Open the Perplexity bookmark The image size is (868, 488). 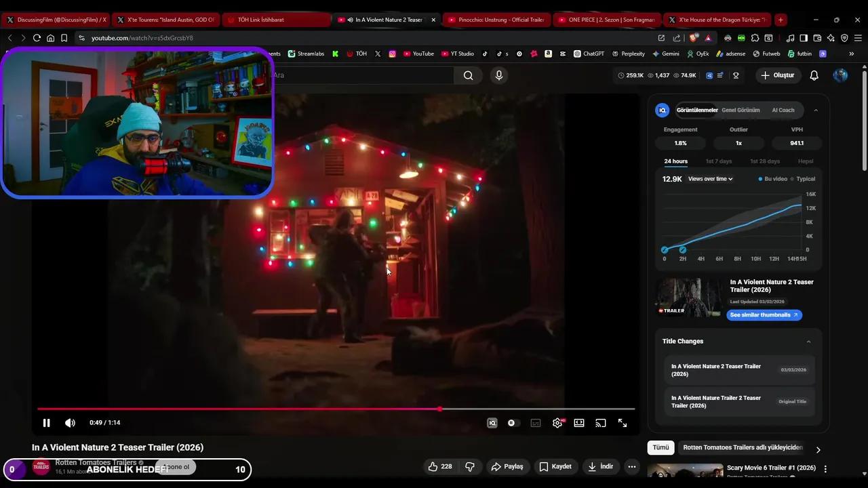click(628, 54)
